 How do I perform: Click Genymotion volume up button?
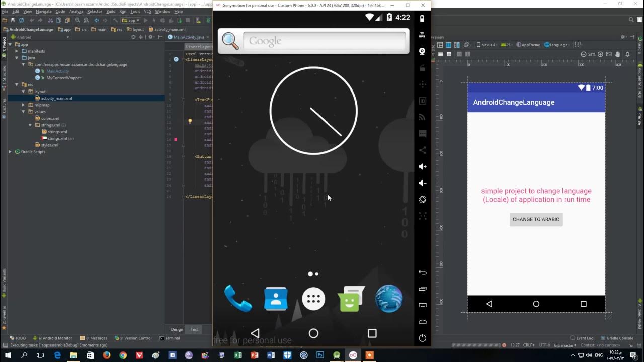(422, 166)
